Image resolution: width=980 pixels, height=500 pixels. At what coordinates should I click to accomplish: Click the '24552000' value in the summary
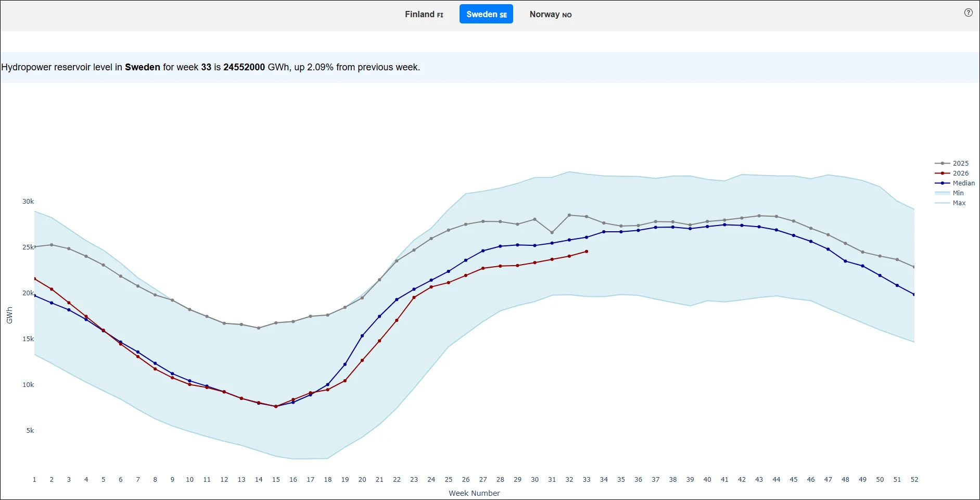[244, 67]
